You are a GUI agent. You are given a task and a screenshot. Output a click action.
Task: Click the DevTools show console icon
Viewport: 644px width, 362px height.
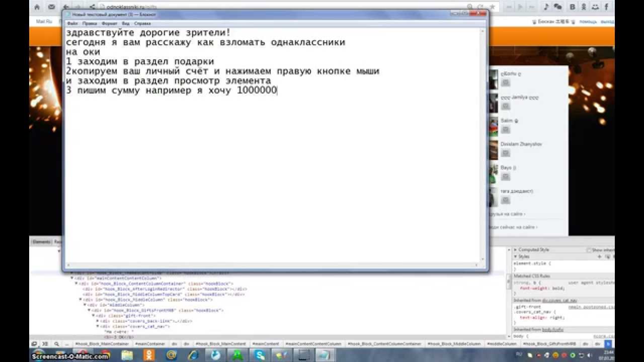(x=44, y=344)
